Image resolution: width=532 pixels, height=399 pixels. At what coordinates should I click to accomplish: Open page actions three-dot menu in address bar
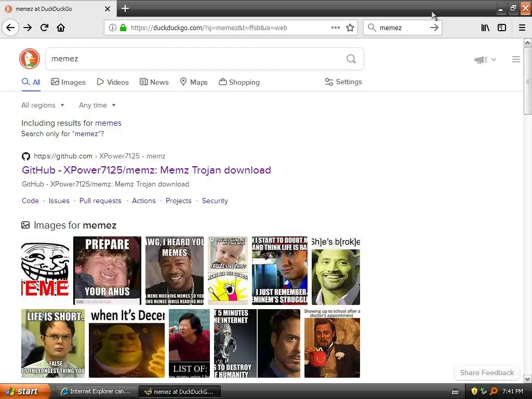click(335, 28)
